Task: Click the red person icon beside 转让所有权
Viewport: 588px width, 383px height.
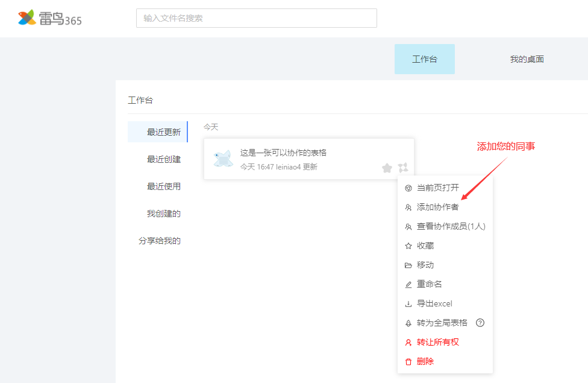Action: (408, 343)
